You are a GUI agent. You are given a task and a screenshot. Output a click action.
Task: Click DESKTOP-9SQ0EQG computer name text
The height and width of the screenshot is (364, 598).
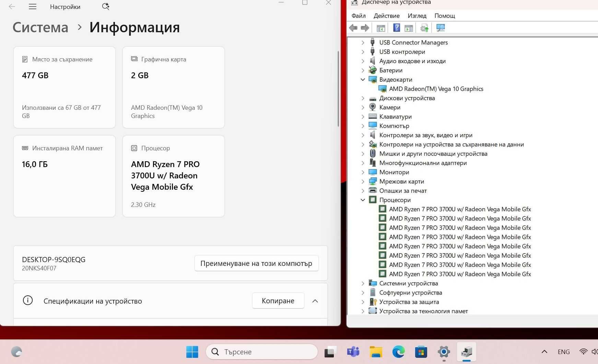coord(54,260)
